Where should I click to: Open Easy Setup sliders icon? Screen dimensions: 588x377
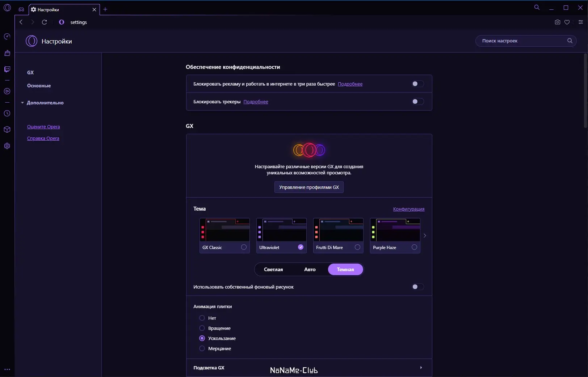tap(581, 22)
